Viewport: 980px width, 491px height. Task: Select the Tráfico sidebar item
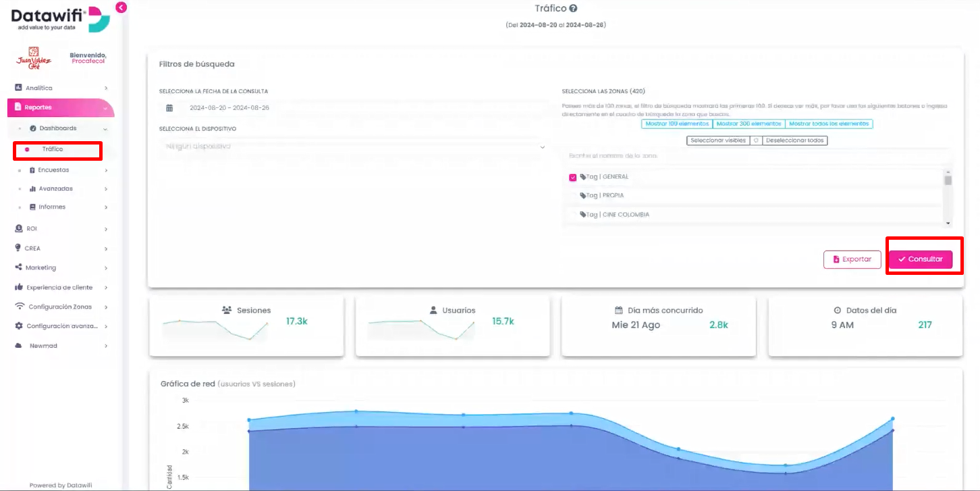[52, 149]
